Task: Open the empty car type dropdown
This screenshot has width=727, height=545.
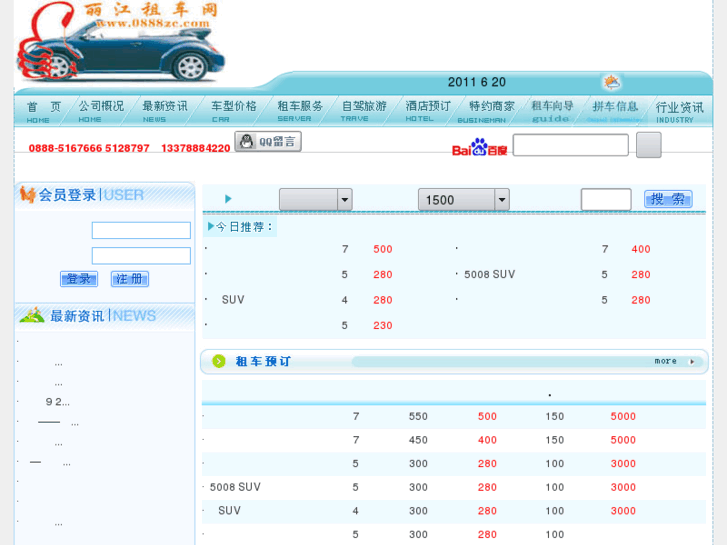Action: 315,199
